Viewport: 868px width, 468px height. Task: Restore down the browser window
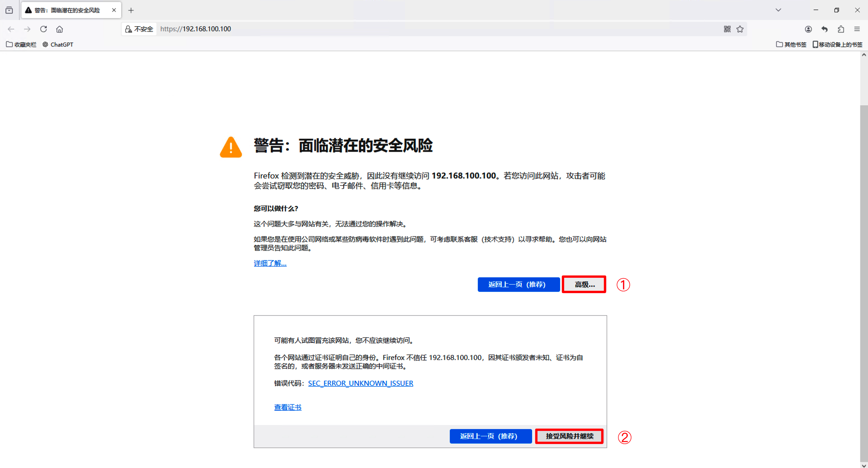point(837,10)
